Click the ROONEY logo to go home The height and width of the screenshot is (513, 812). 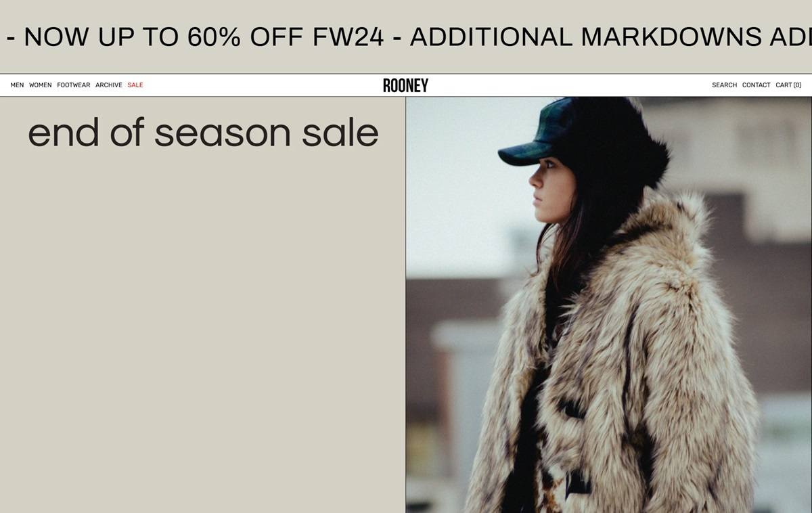point(405,85)
